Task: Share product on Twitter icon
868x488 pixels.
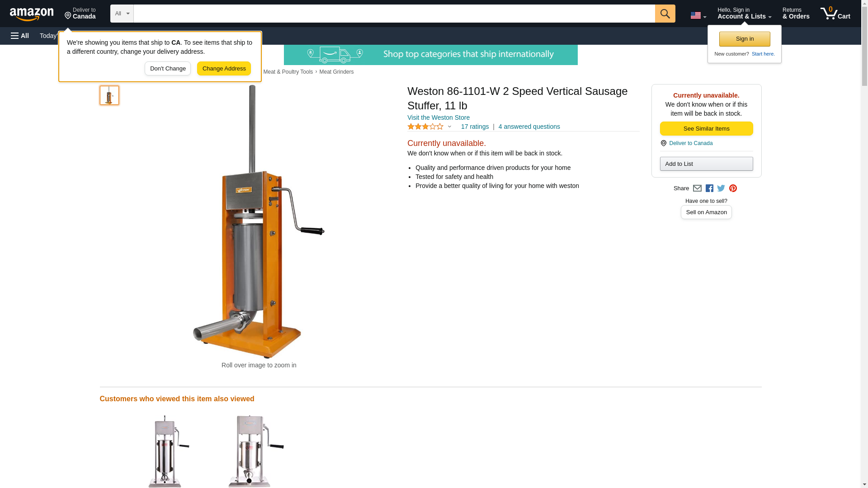Action: pos(721,188)
